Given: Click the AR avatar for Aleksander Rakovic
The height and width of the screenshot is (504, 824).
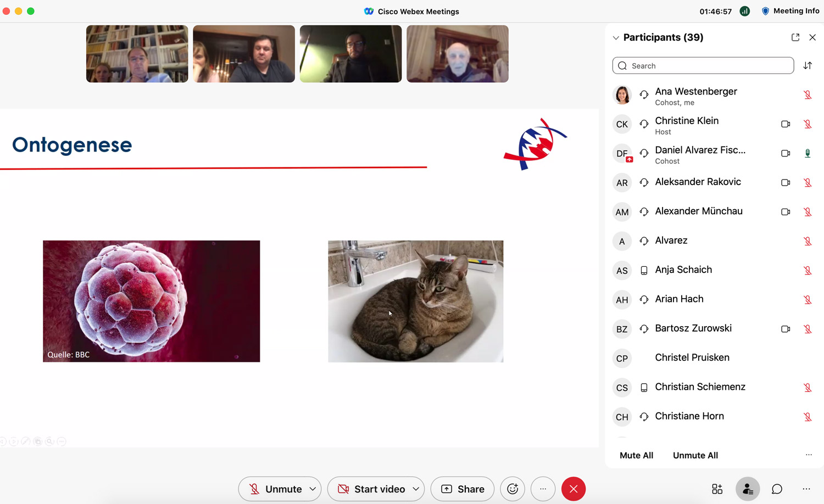Looking at the screenshot, I should (x=622, y=183).
